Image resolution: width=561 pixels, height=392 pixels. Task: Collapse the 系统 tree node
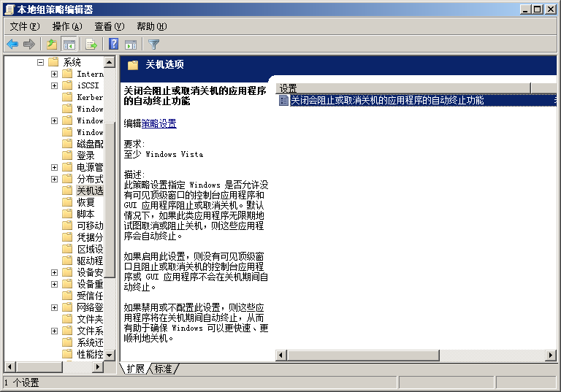click(42, 62)
